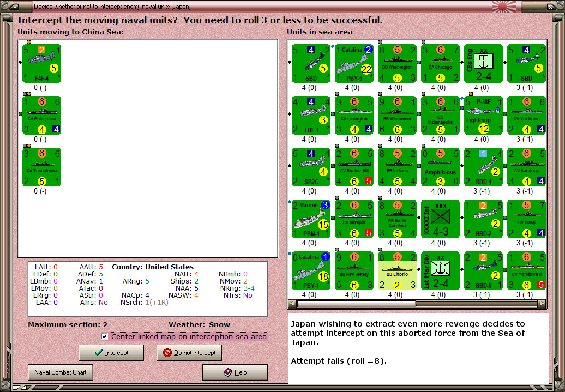565x392 pixels.
Task: Select the CA Chicago cruiser counter
Action: (x=440, y=63)
